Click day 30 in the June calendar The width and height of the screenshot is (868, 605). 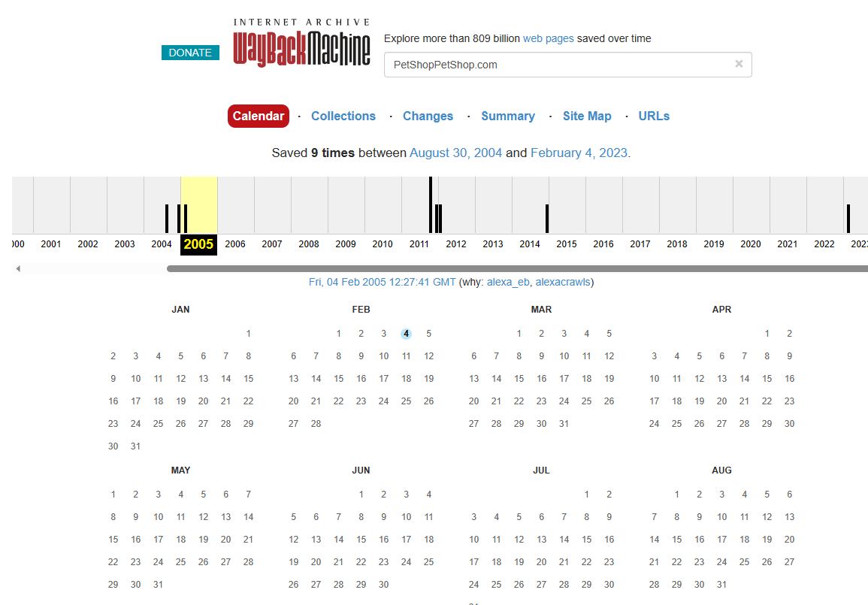pyautogui.click(x=383, y=585)
